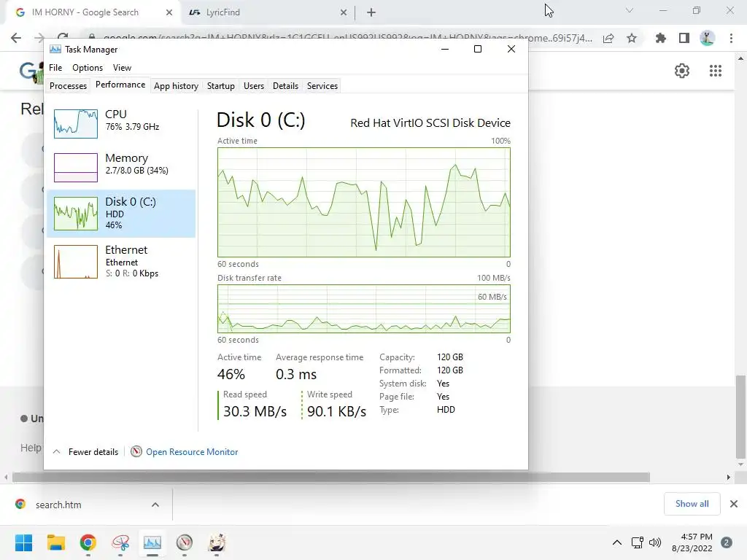The width and height of the screenshot is (747, 560).
Task: Expand search.htm download options chevron
Action: pyautogui.click(x=155, y=505)
